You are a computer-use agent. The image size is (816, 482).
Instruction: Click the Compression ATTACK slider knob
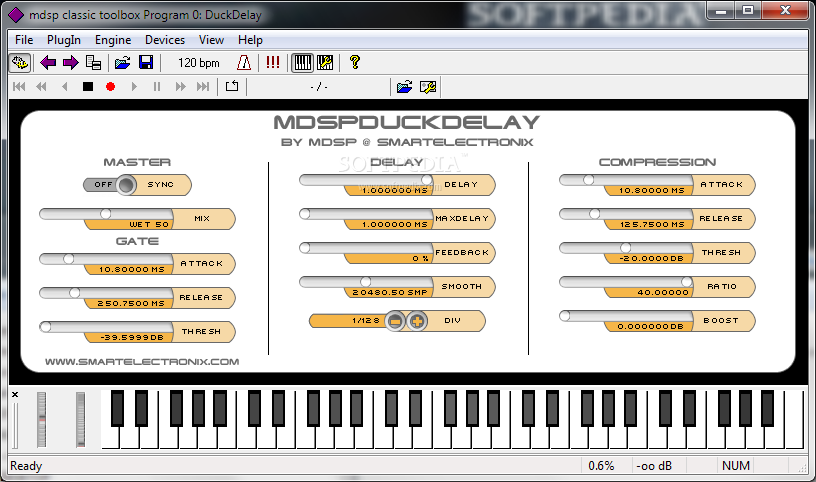click(x=589, y=180)
